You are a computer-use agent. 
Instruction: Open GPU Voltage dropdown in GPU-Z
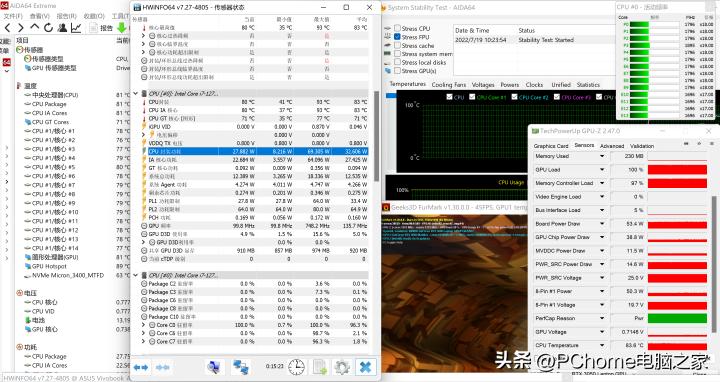coord(602,331)
